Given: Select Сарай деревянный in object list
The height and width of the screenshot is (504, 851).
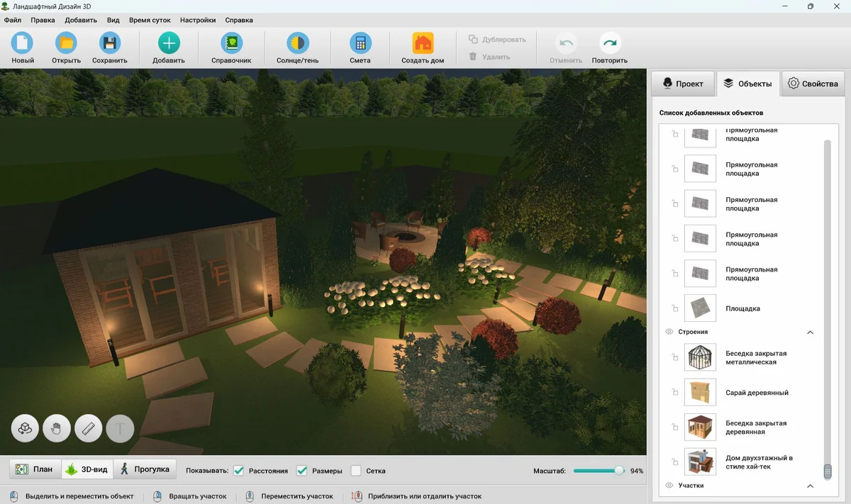Looking at the screenshot, I should pyautogui.click(x=757, y=393).
